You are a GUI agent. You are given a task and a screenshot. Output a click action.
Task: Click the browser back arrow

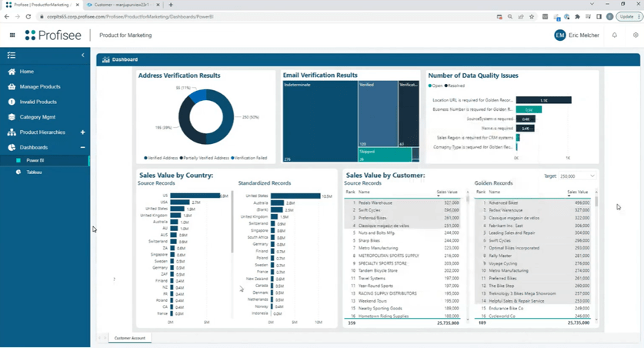(7, 17)
